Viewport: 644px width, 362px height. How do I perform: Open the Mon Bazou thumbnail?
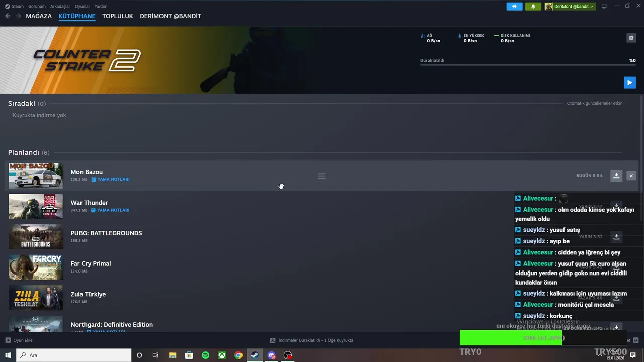36,176
